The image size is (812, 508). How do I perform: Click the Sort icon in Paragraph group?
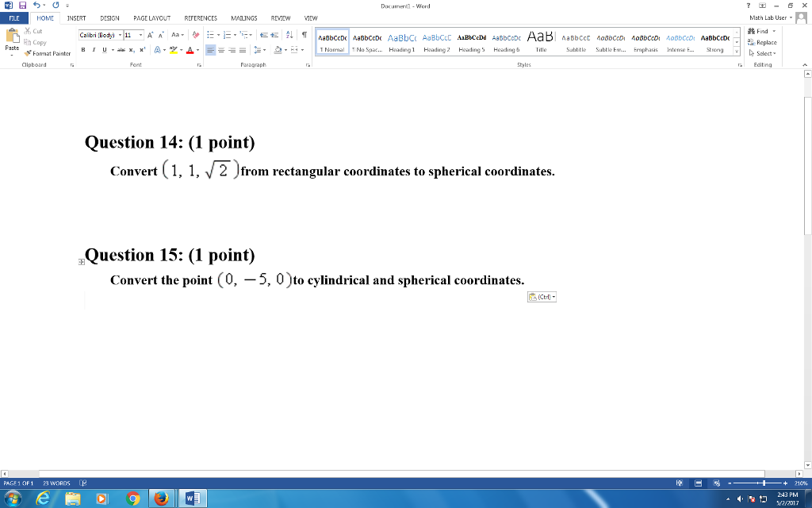288,35
